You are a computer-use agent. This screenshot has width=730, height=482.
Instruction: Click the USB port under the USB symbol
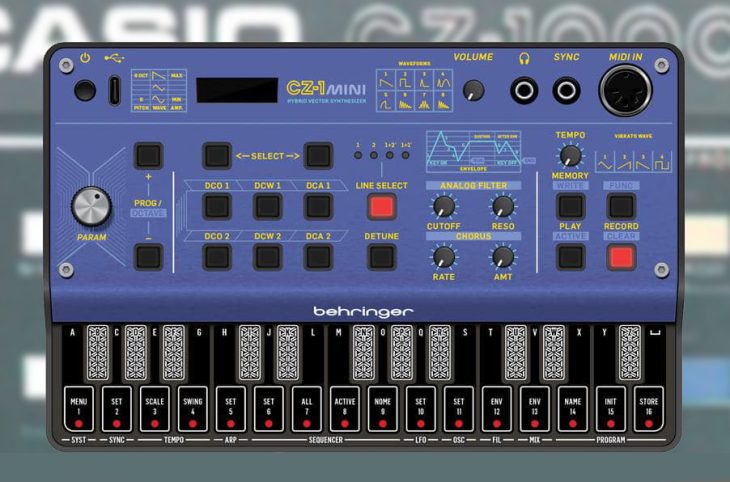(x=114, y=90)
